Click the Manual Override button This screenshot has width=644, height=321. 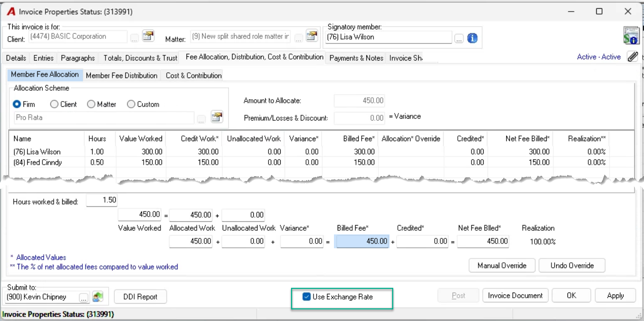click(x=502, y=265)
